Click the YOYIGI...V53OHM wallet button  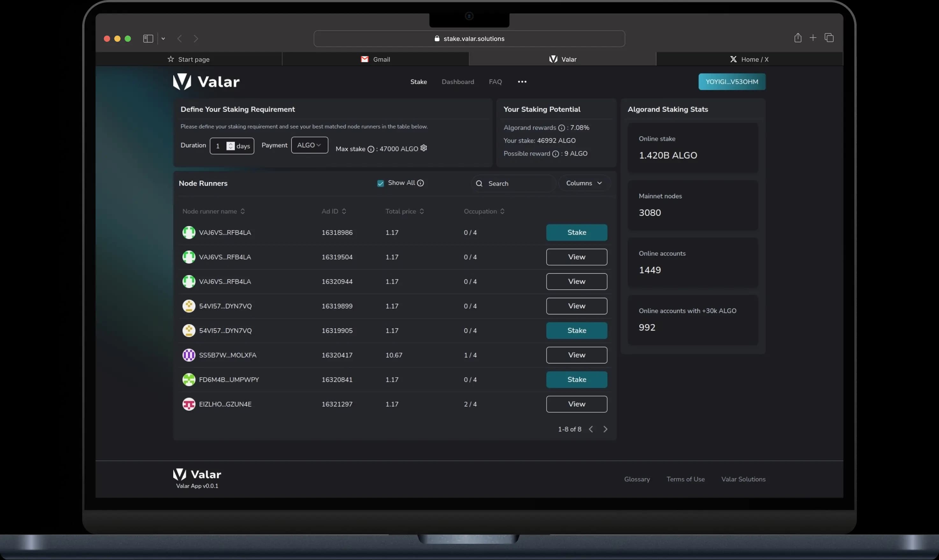click(x=732, y=82)
